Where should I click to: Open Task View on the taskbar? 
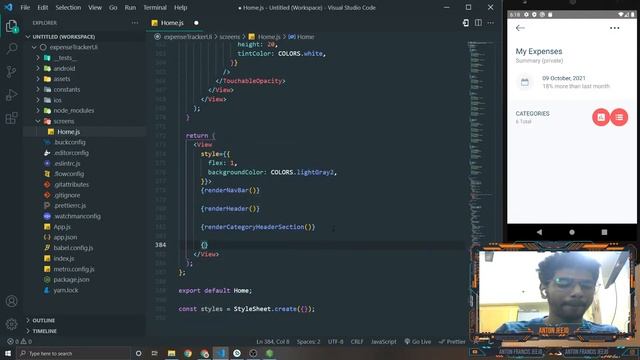[x=155, y=353]
